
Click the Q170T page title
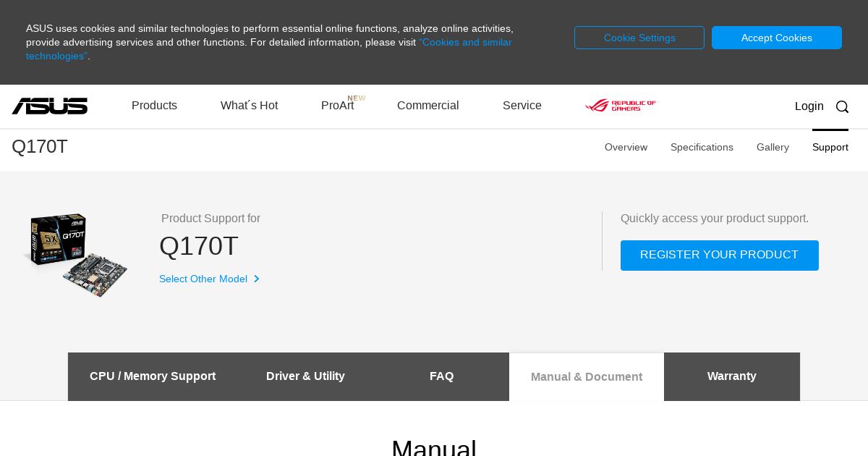click(x=40, y=147)
